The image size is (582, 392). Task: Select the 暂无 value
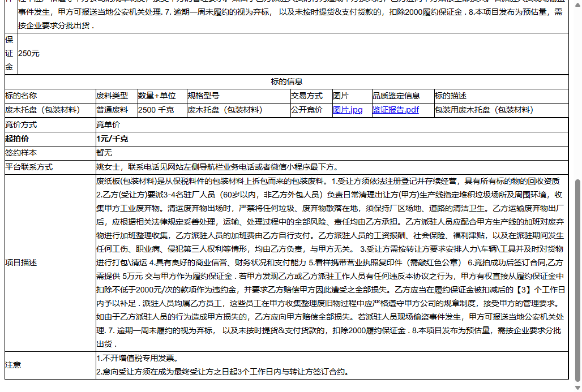104,153
